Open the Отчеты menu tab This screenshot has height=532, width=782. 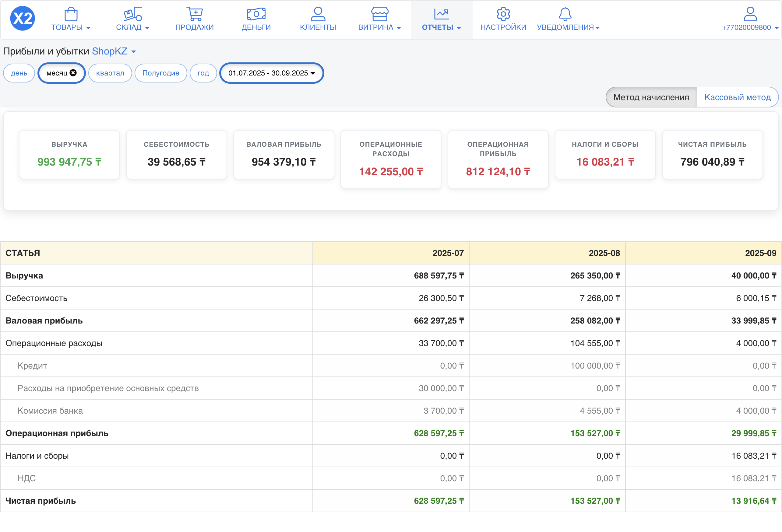pos(441,19)
